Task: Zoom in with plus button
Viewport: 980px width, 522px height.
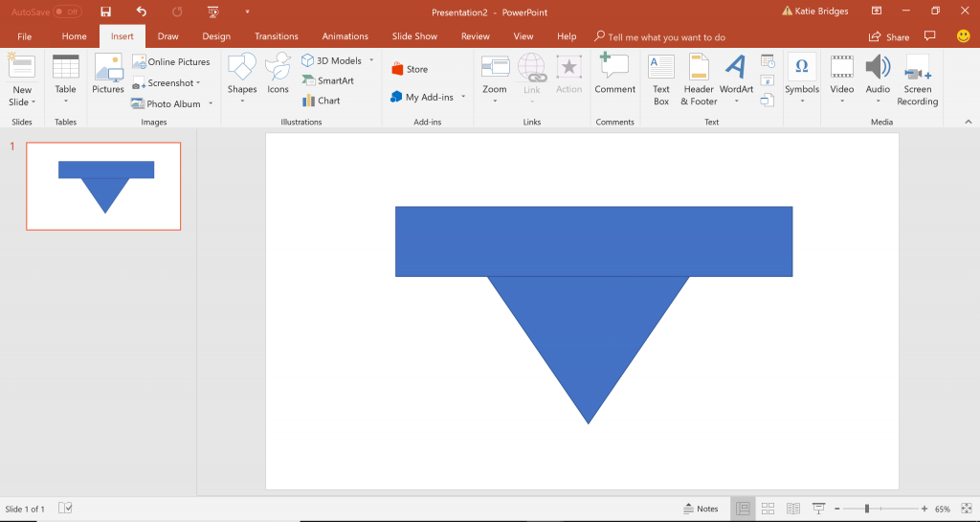Action: [924, 509]
